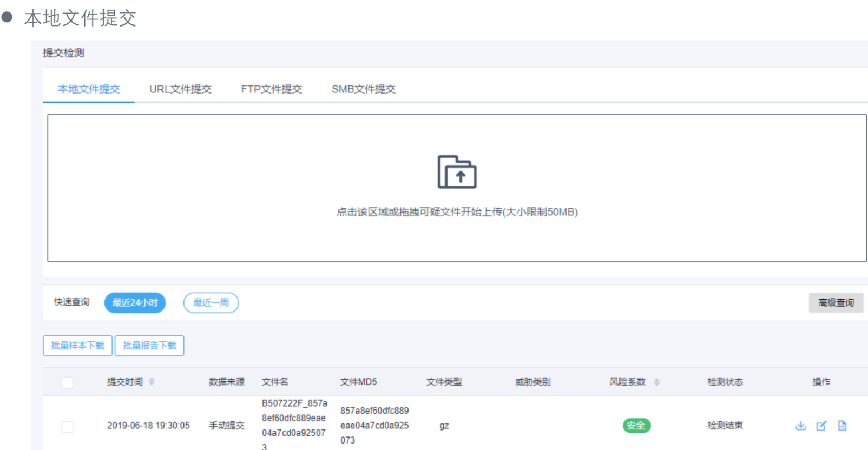Click the file upload drop area text

tap(457, 212)
